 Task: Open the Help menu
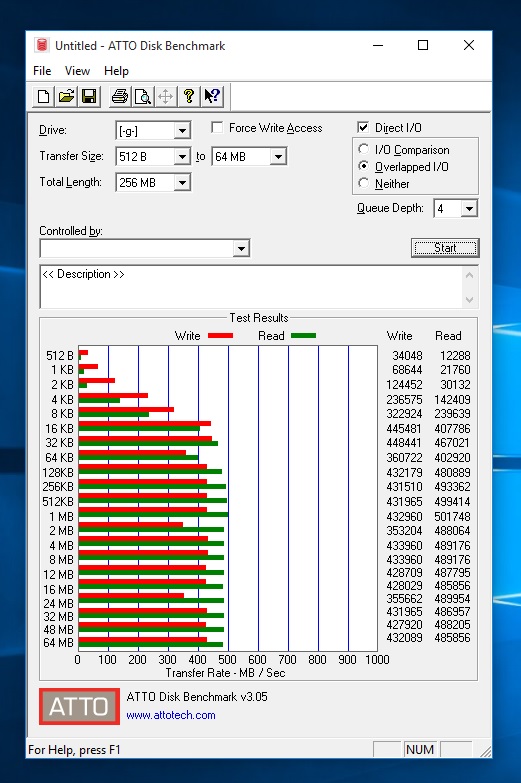pos(116,71)
